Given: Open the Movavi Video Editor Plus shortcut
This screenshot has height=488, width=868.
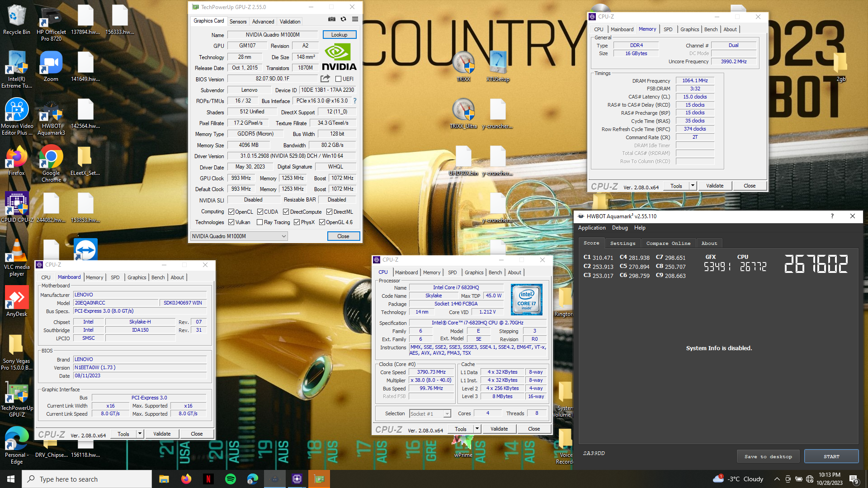Looking at the screenshot, I should click(x=17, y=117).
